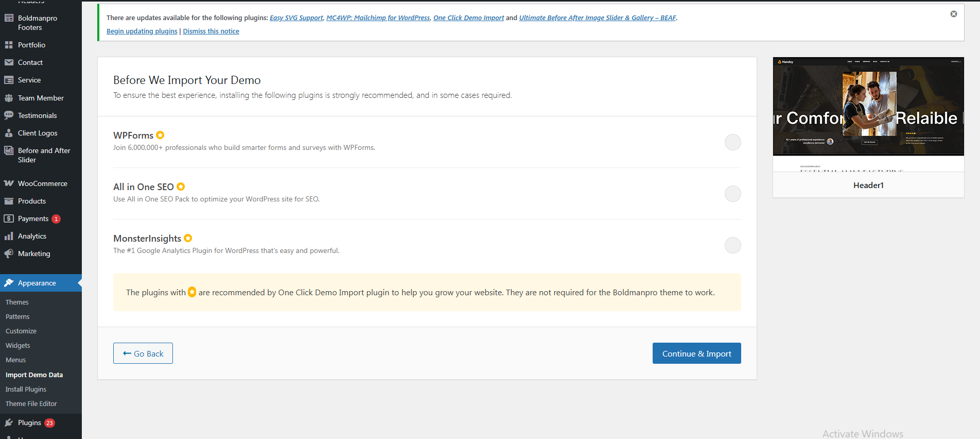Click the Before and After Slider icon

coord(9,150)
